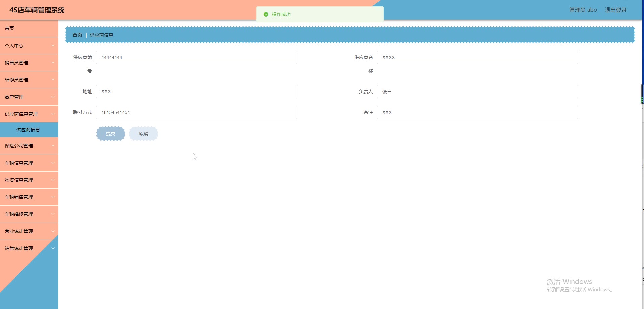Click 管理员 abo user label
The width and height of the screenshot is (644, 309).
point(583,10)
